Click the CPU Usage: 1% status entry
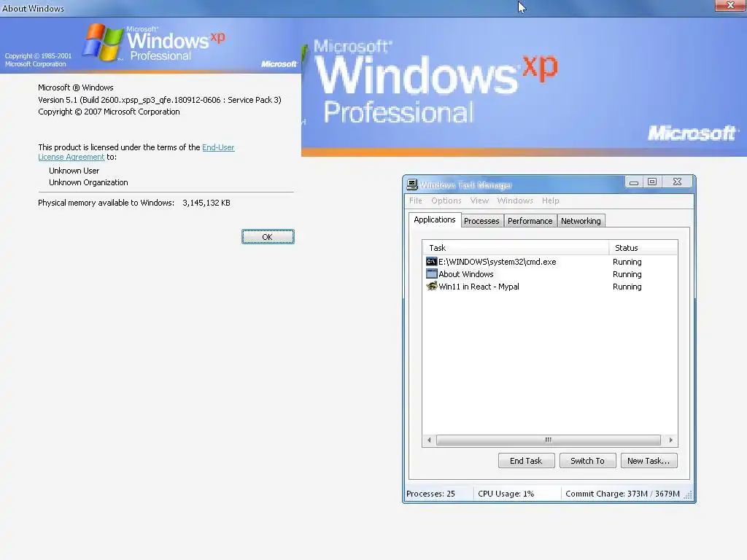 (x=506, y=494)
